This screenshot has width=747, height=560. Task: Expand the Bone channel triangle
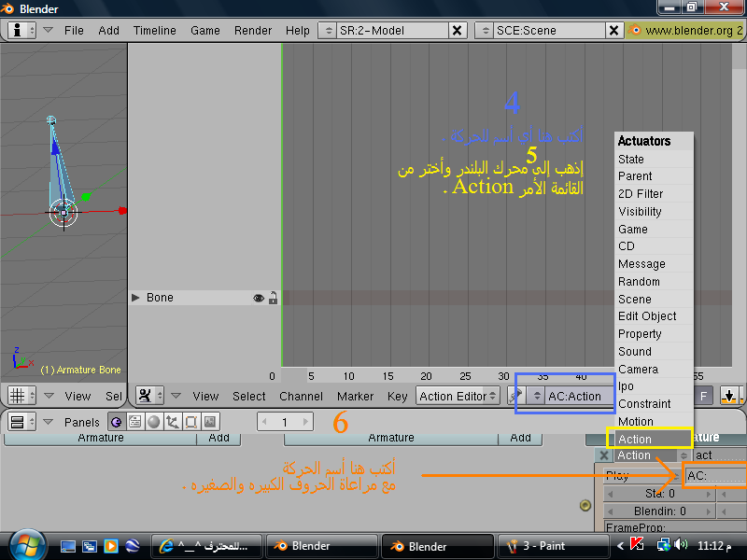click(135, 298)
